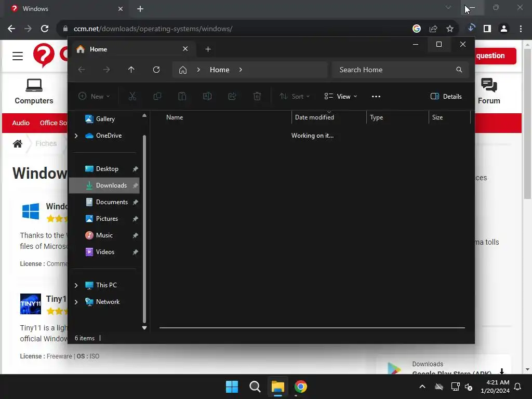532x399 pixels.
Task: Click chevron after Home in address bar
Action: pyautogui.click(x=241, y=70)
